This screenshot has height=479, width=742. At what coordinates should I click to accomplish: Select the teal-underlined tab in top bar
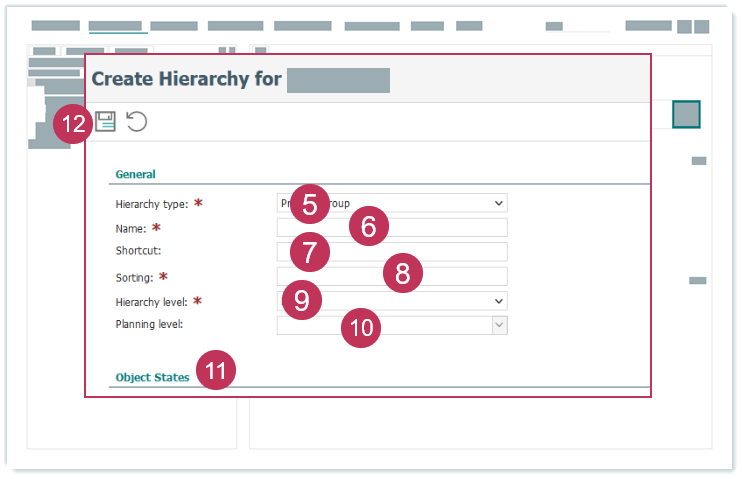click(117, 26)
